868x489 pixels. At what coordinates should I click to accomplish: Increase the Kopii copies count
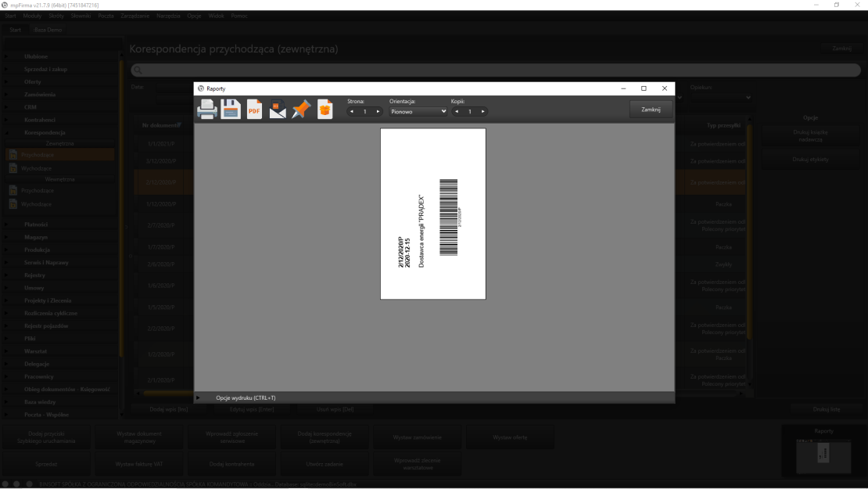(482, 111)
